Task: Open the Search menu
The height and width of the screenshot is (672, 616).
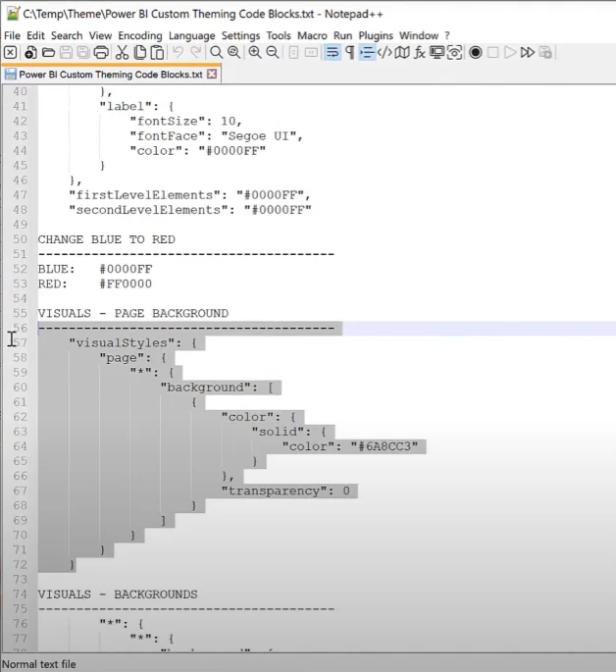Action: click(x=67, y=35)
